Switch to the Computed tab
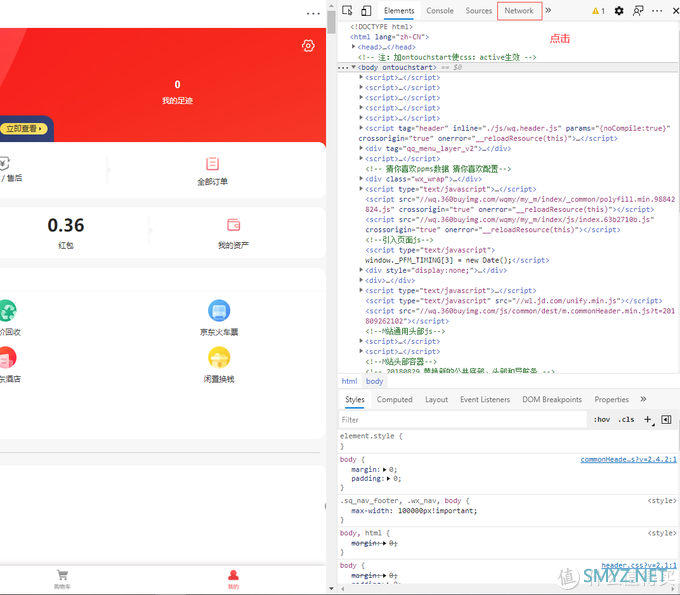The height and width of the screenshot is (595, 680). [395, 399]
